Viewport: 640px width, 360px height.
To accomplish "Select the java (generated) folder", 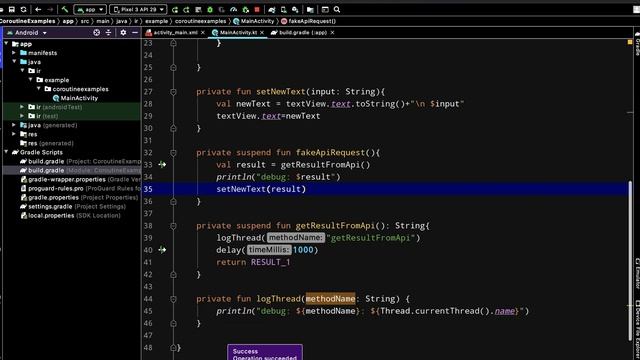I will 49,125.
